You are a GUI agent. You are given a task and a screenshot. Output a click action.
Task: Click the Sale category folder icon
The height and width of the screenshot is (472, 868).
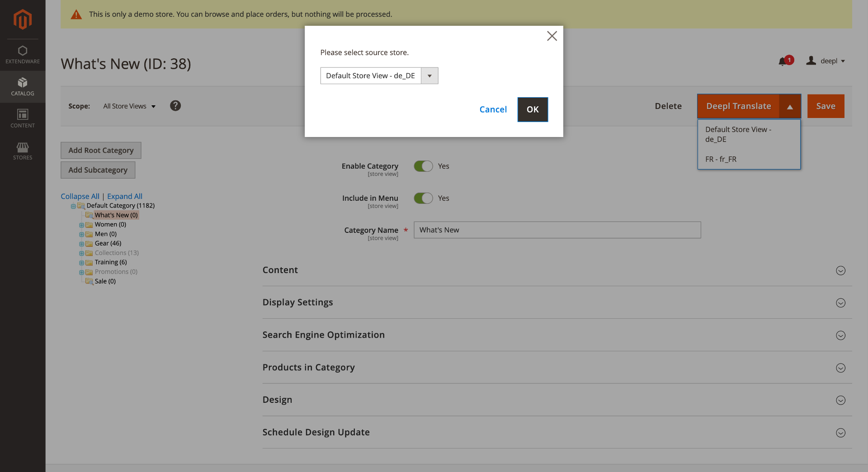pos(90,282)
